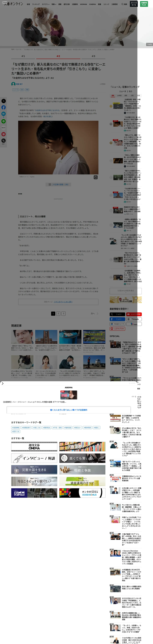The width and height of the screenshot is (153, 644).
Task: Go to next page arrow 次へ
Action: [94, 314]
